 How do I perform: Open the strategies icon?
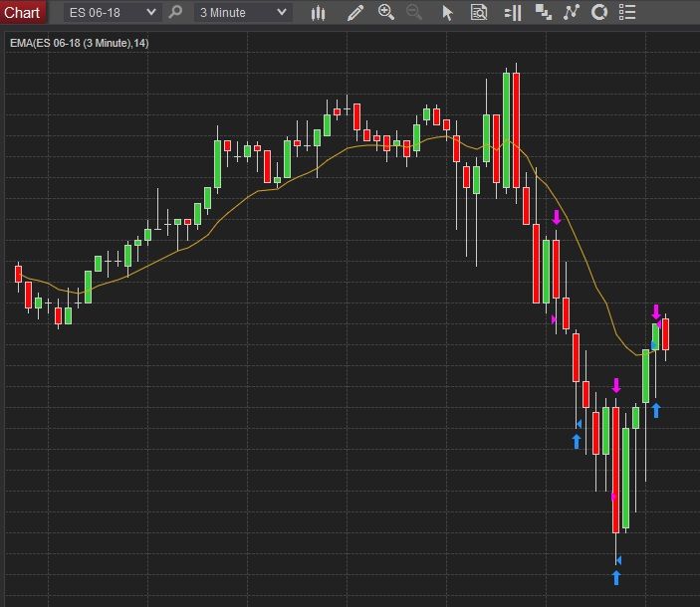[599, 12]
